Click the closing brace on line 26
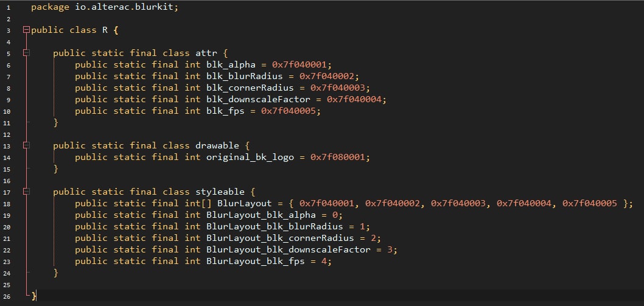 [x=34, y=295]
